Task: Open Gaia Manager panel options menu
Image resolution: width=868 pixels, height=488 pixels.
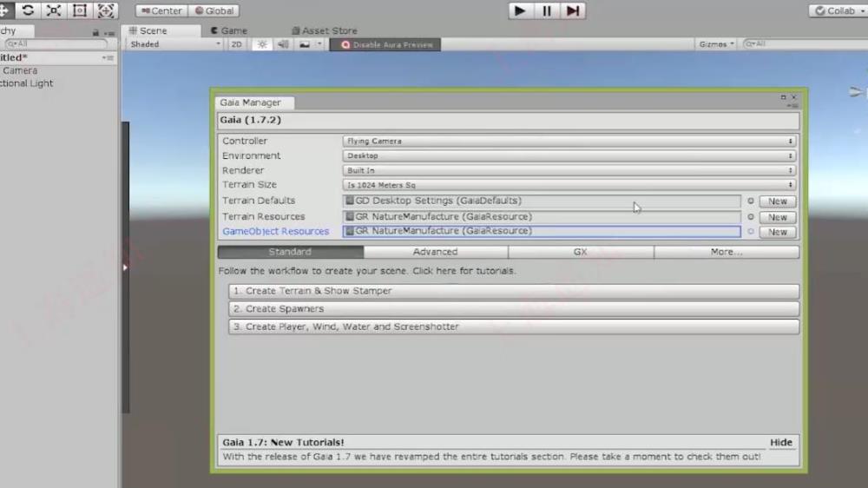Action: click(x=792, y=105)
